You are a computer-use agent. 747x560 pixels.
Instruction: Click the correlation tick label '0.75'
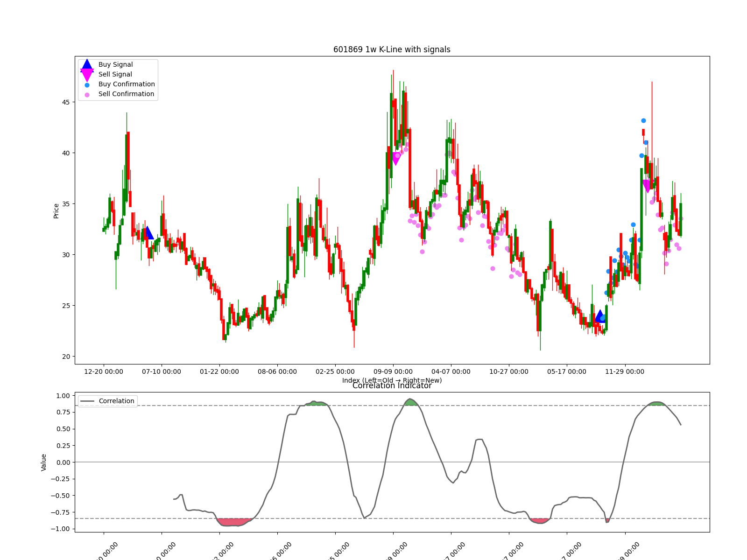(63, 413)
